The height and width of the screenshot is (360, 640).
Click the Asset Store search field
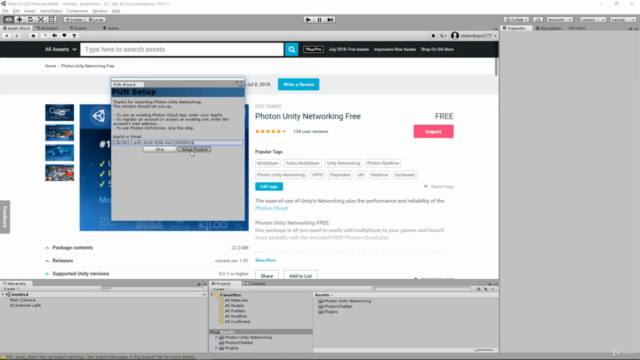tap(182, 49)
